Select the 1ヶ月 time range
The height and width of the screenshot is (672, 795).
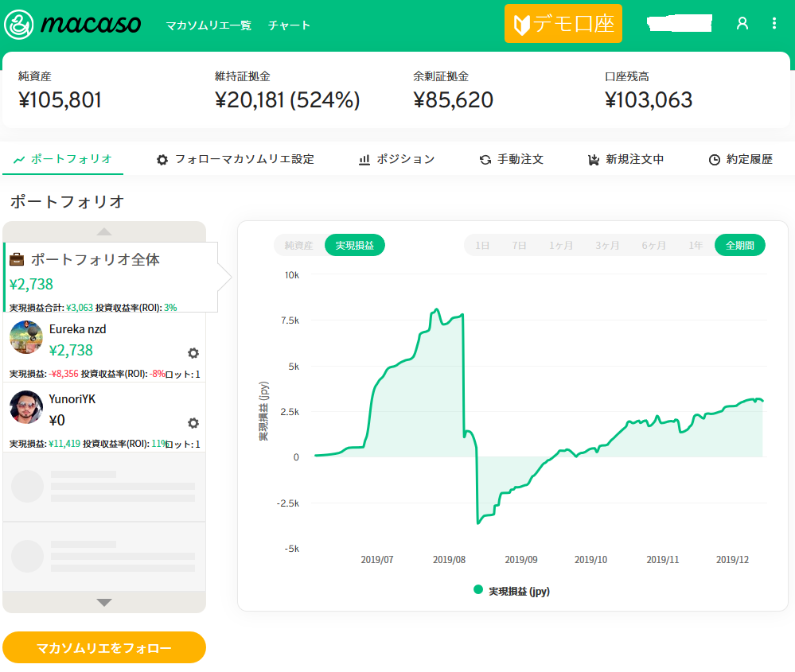coord(561,246)
